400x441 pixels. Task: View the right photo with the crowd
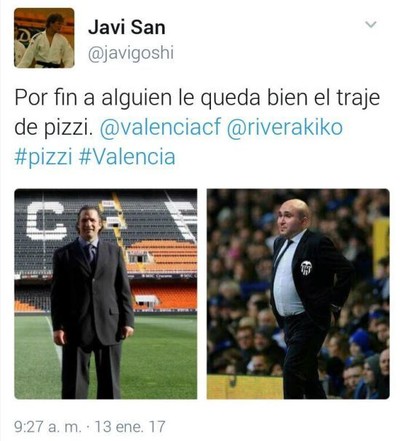click(298, 294)
